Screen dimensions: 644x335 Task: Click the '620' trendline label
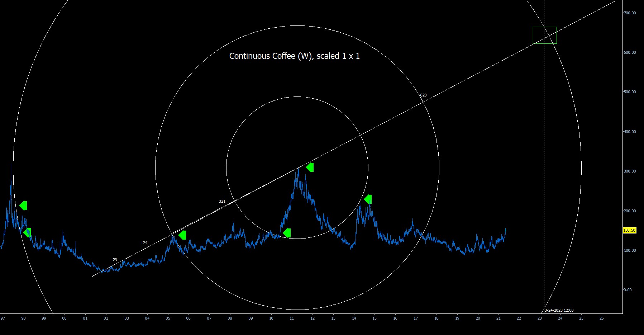[423, 95]
